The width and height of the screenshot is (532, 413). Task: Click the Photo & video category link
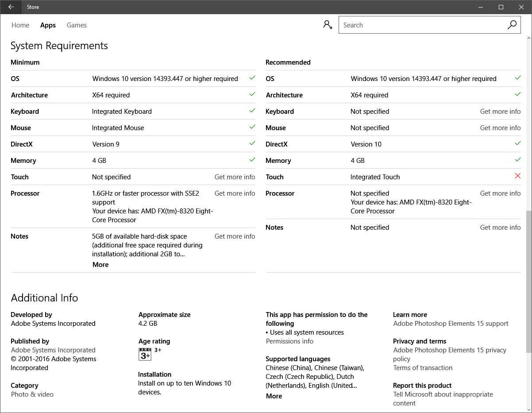(x=32, y=394)
